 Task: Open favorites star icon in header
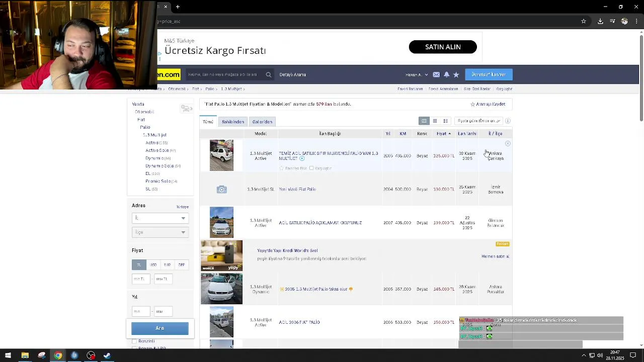tap(456, 74)
